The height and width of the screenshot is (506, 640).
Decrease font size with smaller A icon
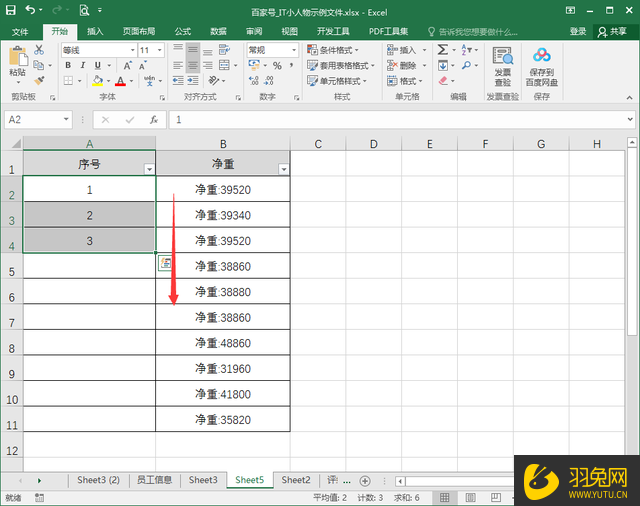(x=142, y=66)
